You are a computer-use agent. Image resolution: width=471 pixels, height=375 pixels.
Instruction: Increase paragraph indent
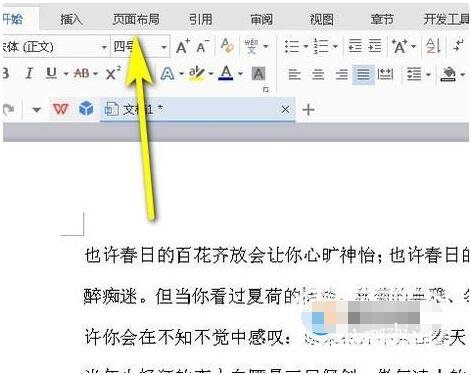[x=375, y=46]
